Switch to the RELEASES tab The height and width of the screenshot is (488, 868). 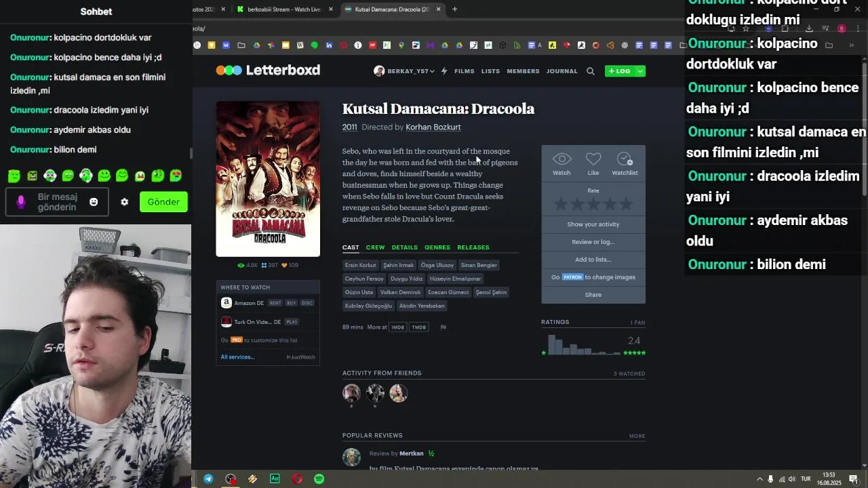[x=473, y=247]
